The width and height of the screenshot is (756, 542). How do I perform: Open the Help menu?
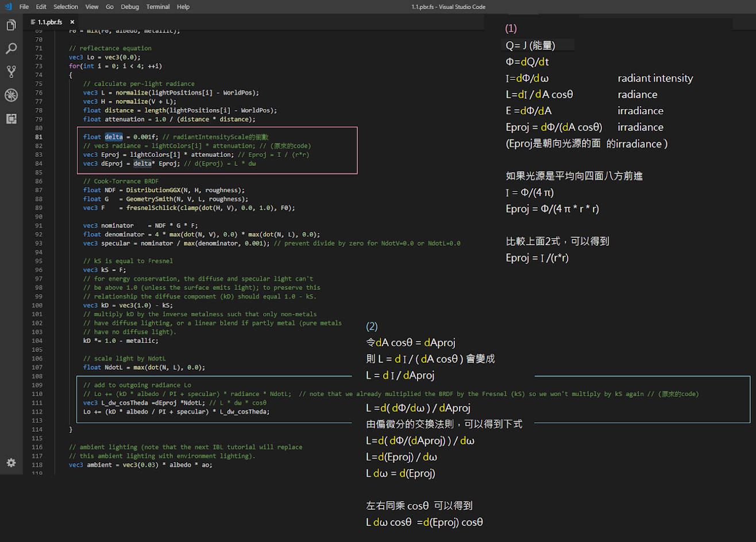(183, 7)
